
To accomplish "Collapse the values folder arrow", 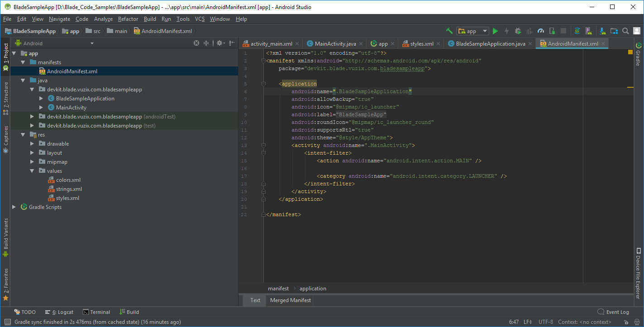I will pyautogui.click(x=32, y=171).
